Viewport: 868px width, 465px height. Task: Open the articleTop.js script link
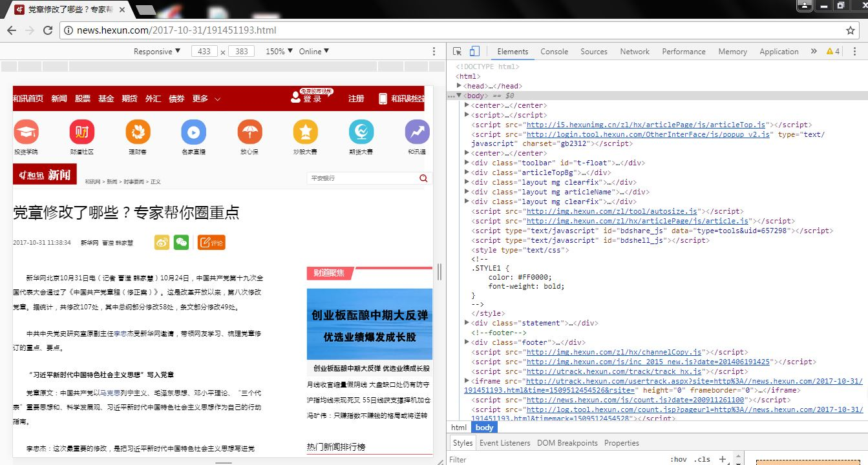pyautogui.click(x=646, y=125)
